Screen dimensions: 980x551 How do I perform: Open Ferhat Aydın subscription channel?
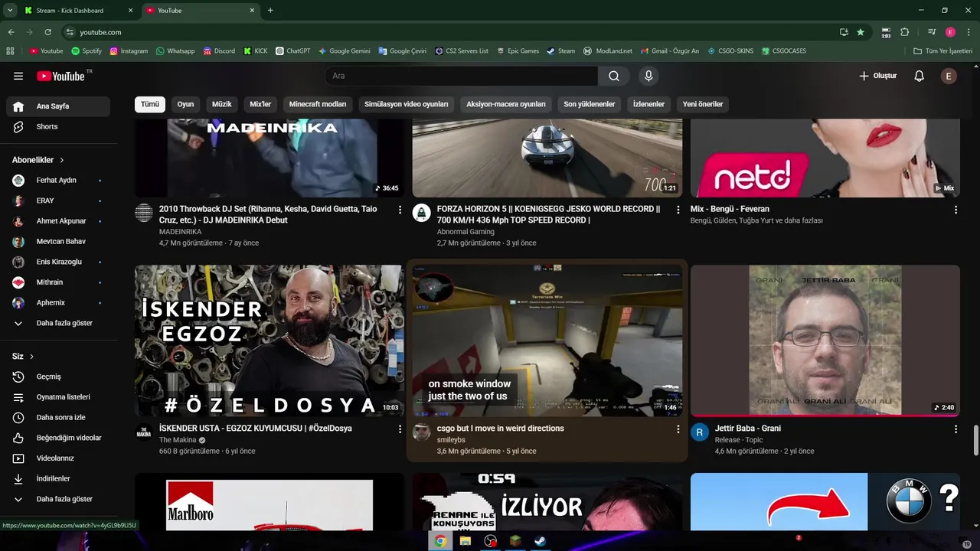pyautogui.click(x=58, y=180)
